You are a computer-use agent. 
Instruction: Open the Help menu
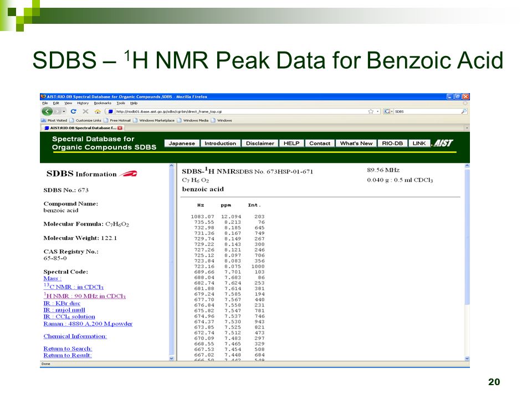pos(134,103)
